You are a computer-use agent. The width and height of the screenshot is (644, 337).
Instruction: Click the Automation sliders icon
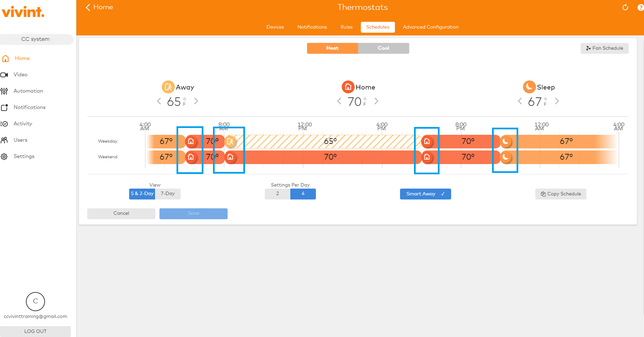[x=4, y=91]
